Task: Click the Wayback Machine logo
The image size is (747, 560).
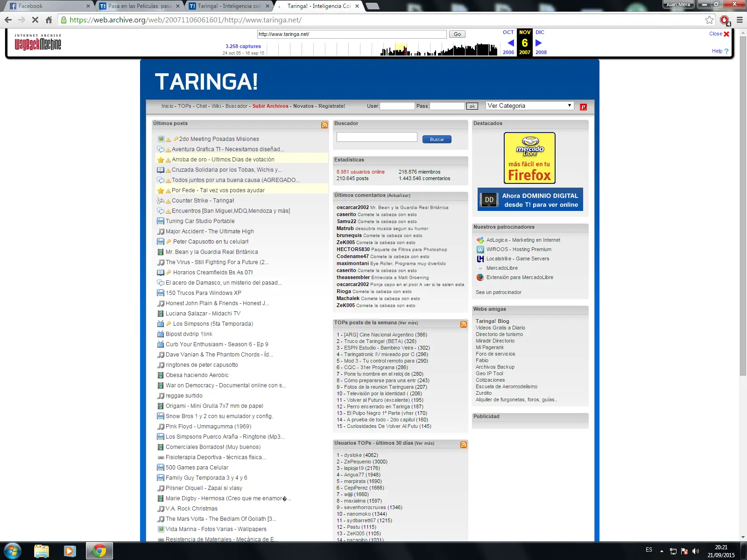Action: [x=38, y=42]
